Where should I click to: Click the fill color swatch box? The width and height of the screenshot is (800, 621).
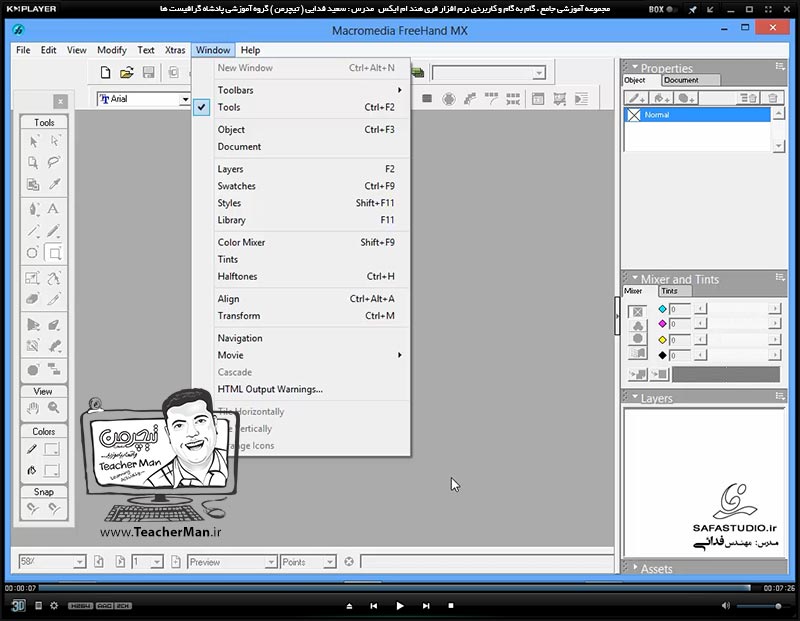point(52,470)
